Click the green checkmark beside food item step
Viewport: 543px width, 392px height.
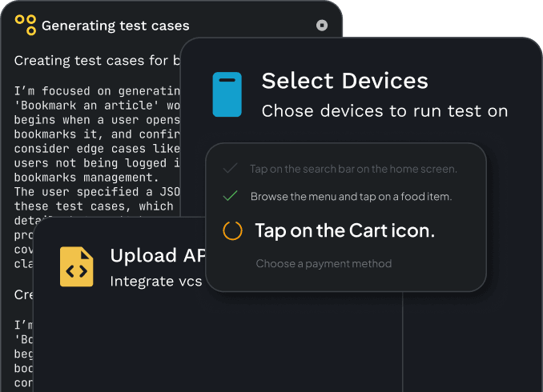[231, 196]
